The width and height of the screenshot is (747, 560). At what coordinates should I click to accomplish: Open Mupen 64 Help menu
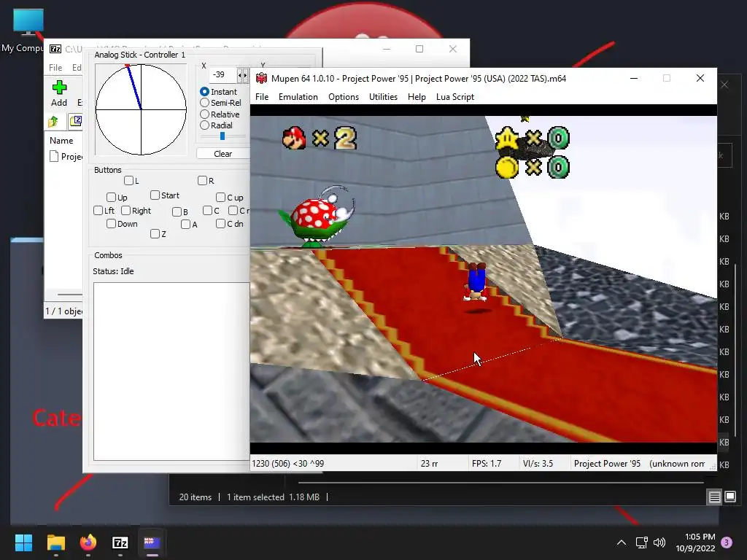click(x=417, y=97)
